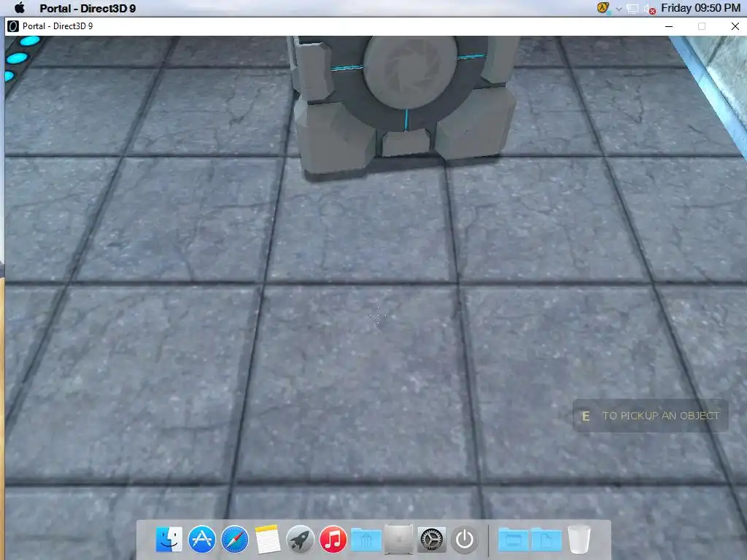Viewport: 747px width, 560px height.
Task: Click the Mac Pro tower dock icon
Action: pos(399,540)
